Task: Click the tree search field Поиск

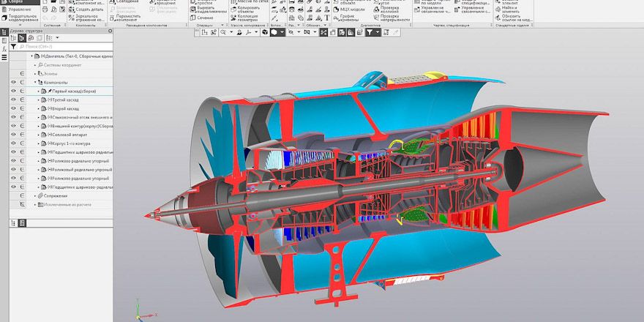Action: [x=66, y=46]
